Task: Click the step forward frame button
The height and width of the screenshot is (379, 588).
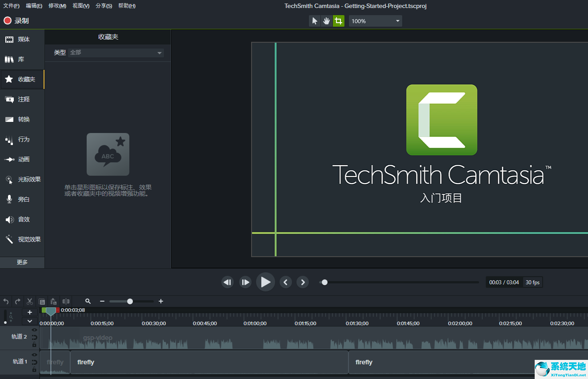Action: tap(245, 282)
